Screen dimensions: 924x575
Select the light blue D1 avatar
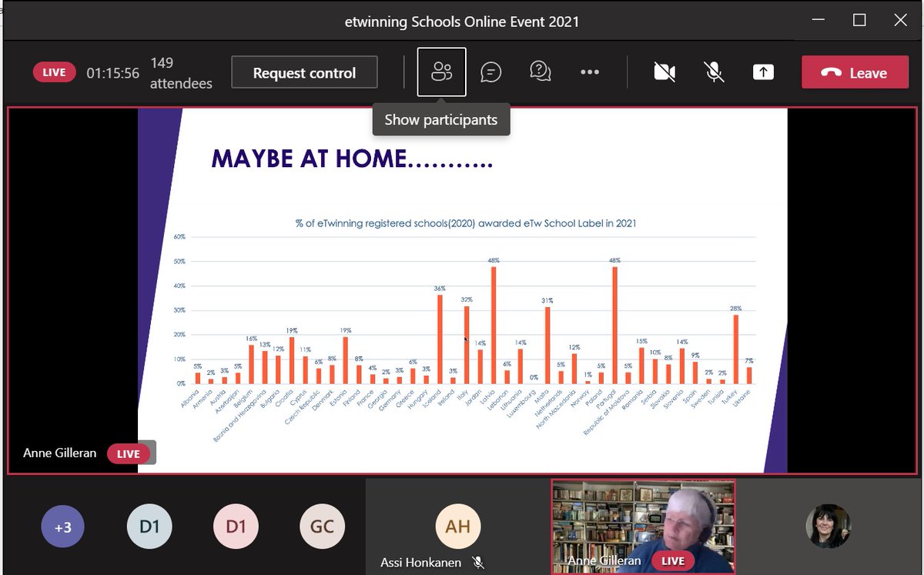[x=149, y=527]
